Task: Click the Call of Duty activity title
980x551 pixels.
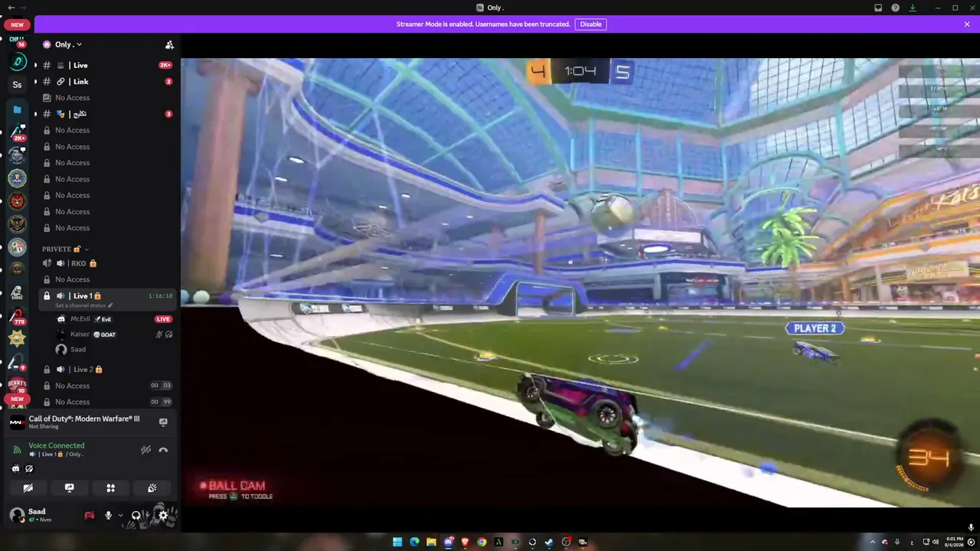Action: 84,419
